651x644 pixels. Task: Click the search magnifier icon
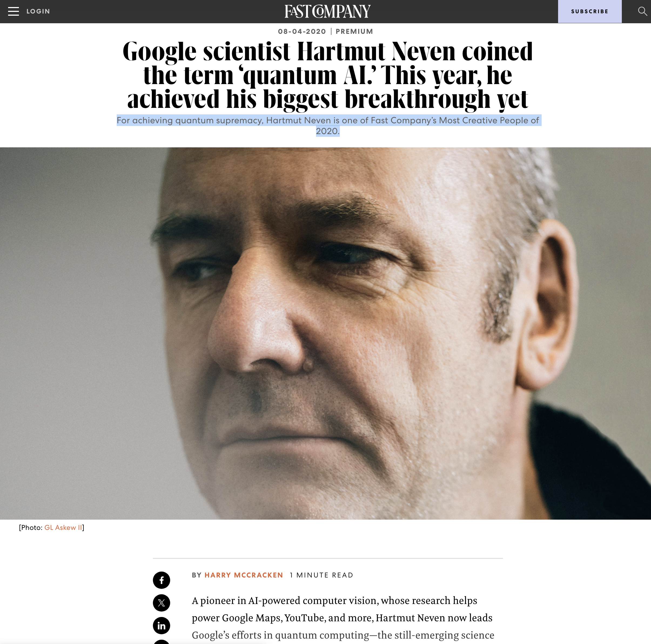pos(642,11)
